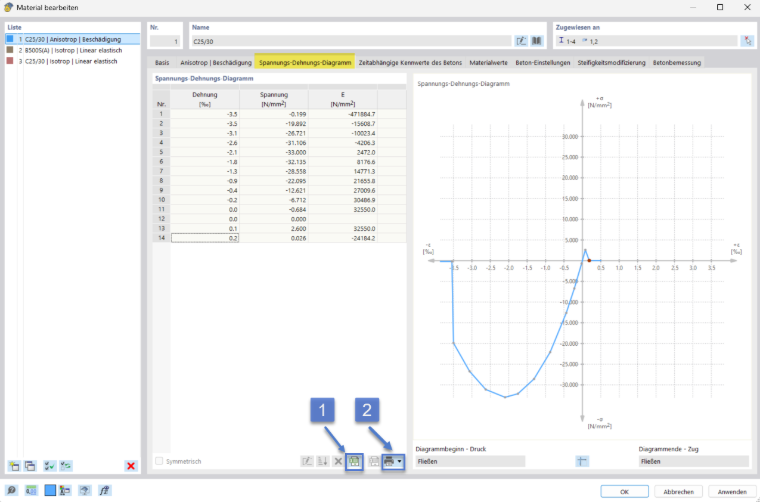The width and height of the screenshot is (760, 502).
Task: Click the brown color swatch of B500S(A)
Action: [10, 50]
